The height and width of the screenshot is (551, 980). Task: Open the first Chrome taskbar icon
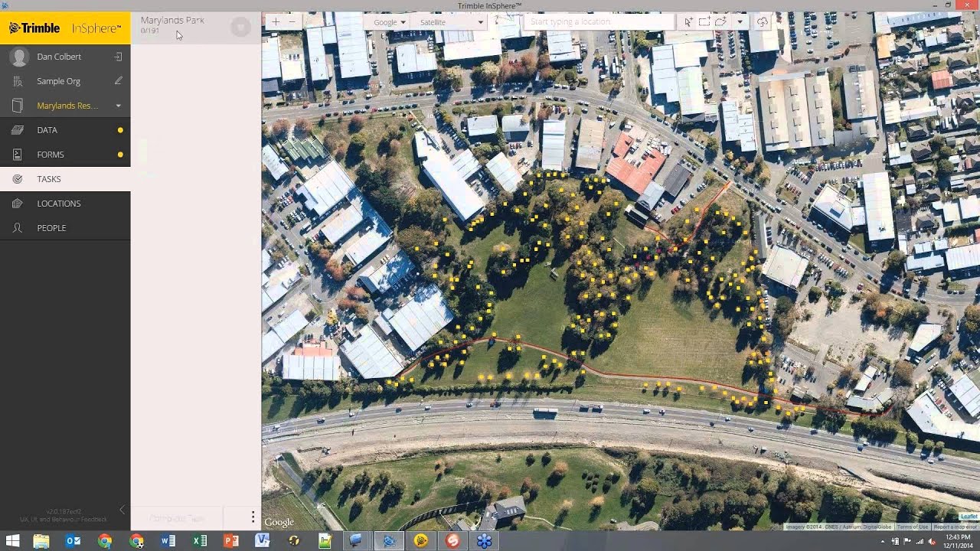(105, 541)
